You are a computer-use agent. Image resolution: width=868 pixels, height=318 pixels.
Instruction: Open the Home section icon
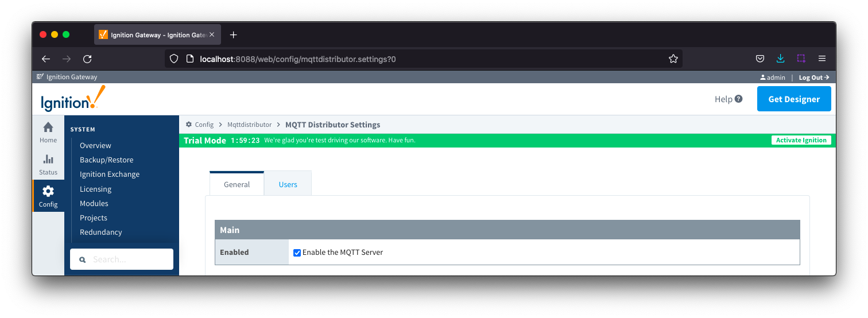(48, 127)
